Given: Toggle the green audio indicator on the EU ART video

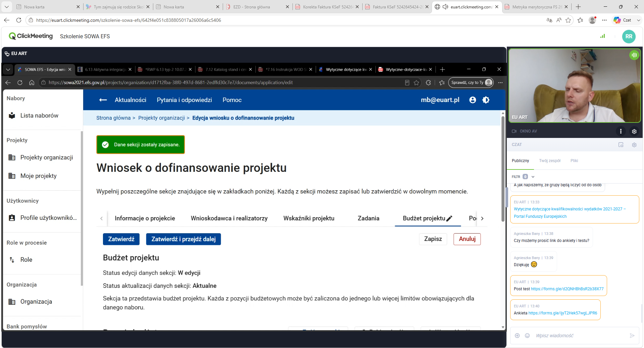Looking at the screenshot, I should coord(634,55).
